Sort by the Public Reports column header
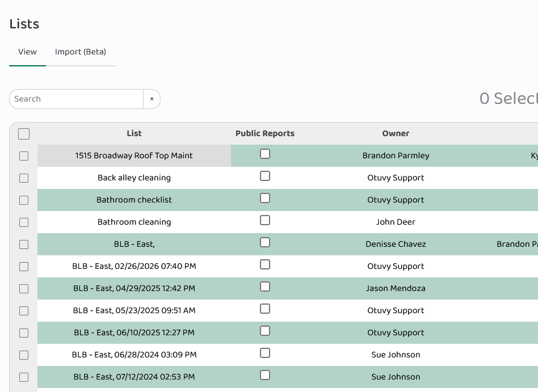 (x=265, y=133)
